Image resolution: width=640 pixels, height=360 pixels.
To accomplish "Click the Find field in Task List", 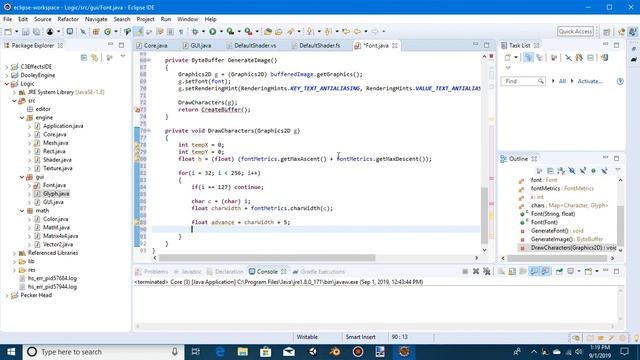I will tap(523, 81).
